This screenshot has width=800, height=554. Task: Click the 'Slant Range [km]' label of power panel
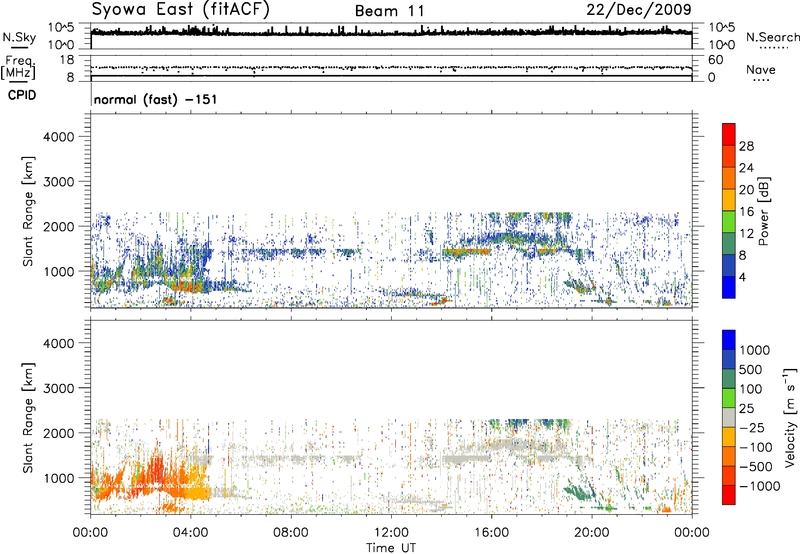coord(28,211)
